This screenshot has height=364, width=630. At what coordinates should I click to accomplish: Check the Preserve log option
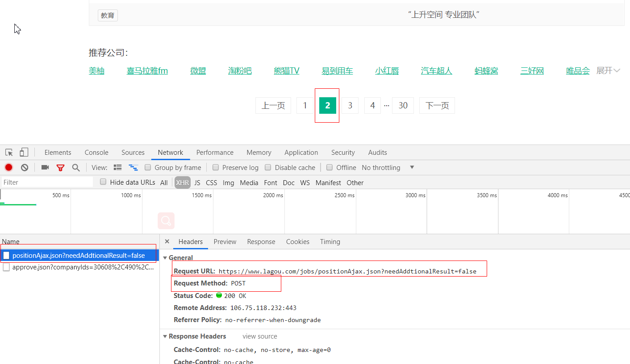pyautogui.click(x=216, y=167)
